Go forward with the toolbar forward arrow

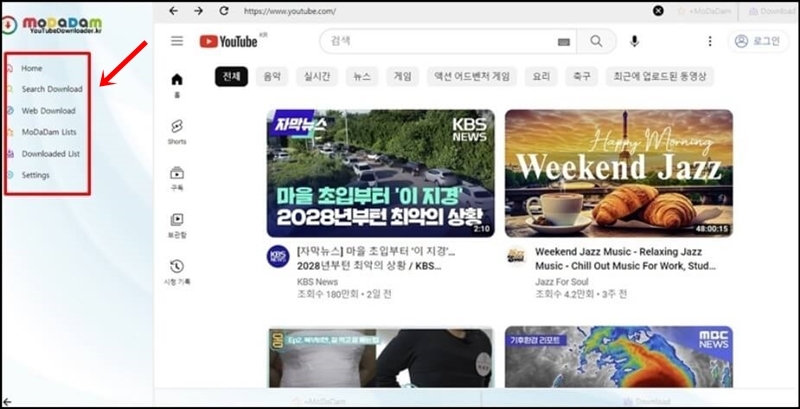pos(198,11)
